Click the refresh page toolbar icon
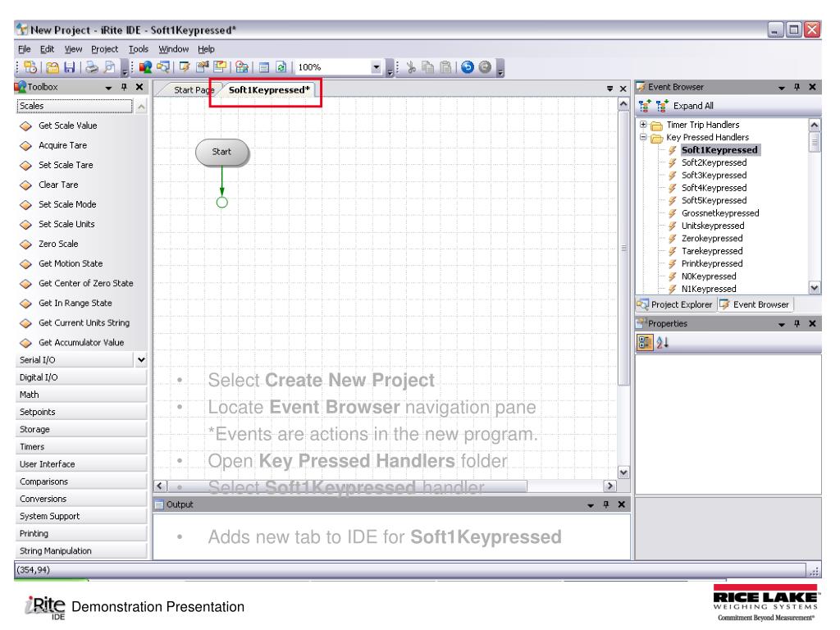The image size is (840, 630). pyautogui.click(x=281, y=67)
